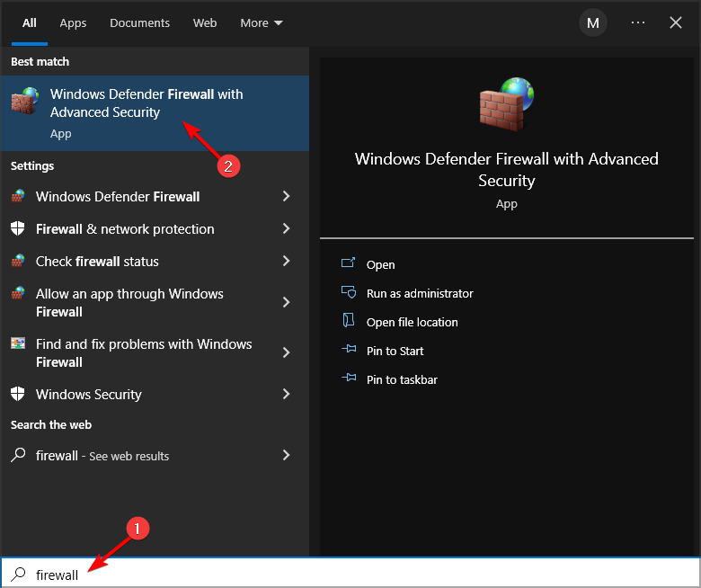The width and height of the screenshot is (701, 588).
Task: Select Windows Security result
Action: point(155,394)
